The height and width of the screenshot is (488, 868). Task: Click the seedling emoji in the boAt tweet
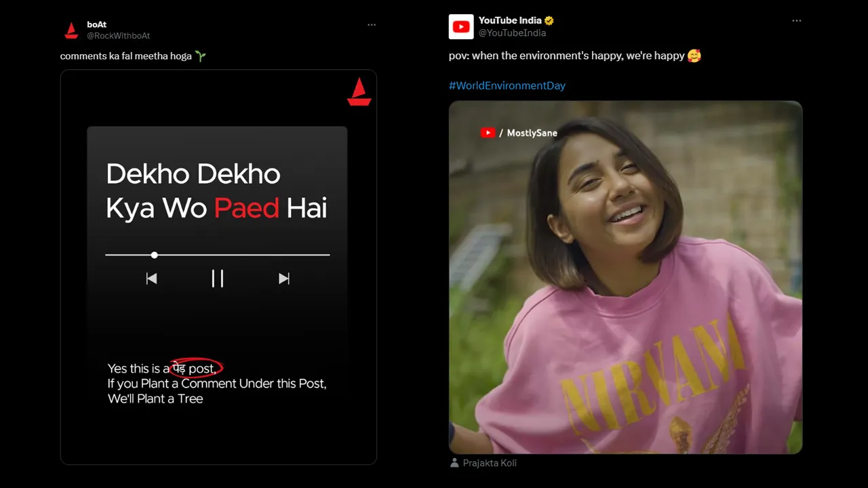point(200,56)
